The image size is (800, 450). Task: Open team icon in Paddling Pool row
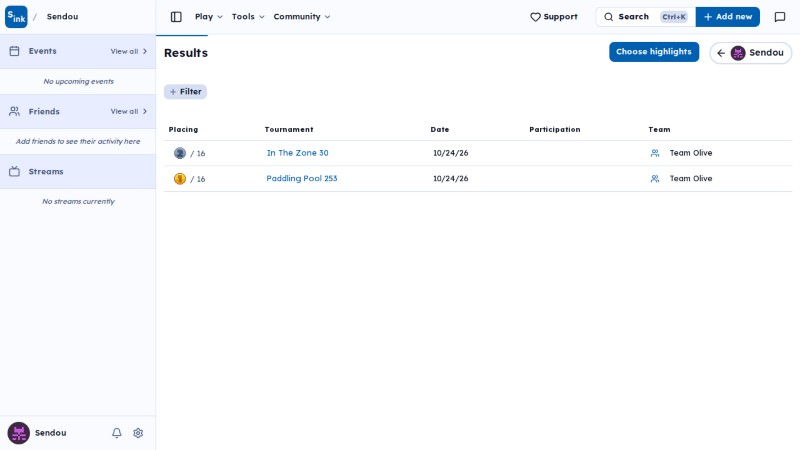tap(655, 179)
